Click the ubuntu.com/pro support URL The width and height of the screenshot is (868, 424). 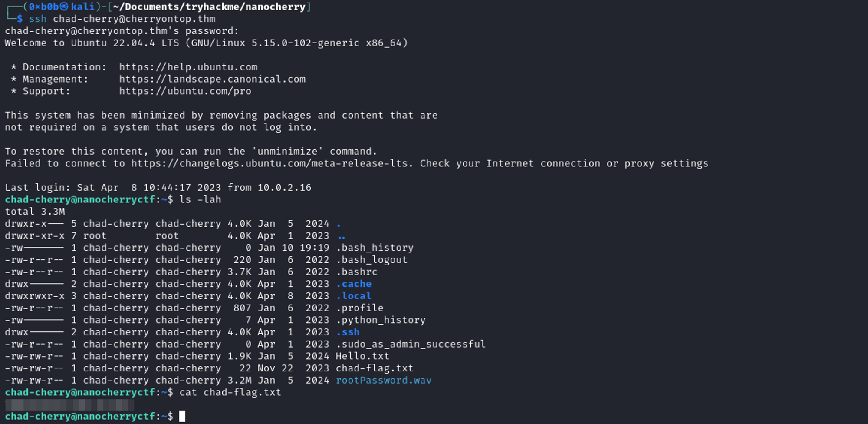coord(185,91)
